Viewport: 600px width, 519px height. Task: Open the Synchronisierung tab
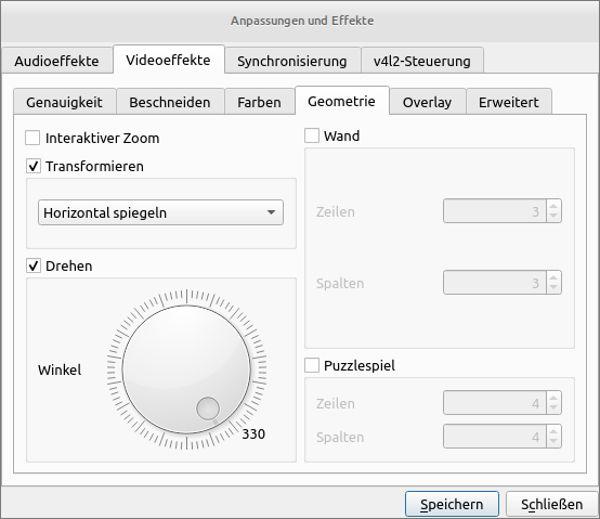pos(291,61)
